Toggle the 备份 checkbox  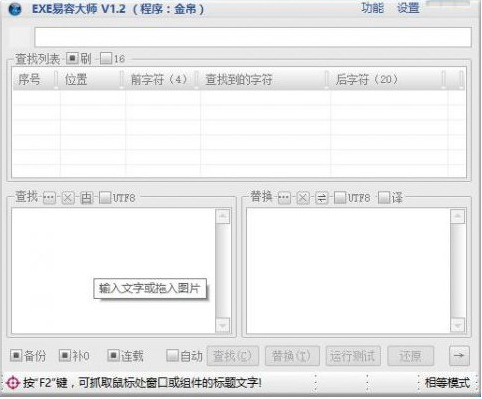pyautogui.click(x=16, y=356)
